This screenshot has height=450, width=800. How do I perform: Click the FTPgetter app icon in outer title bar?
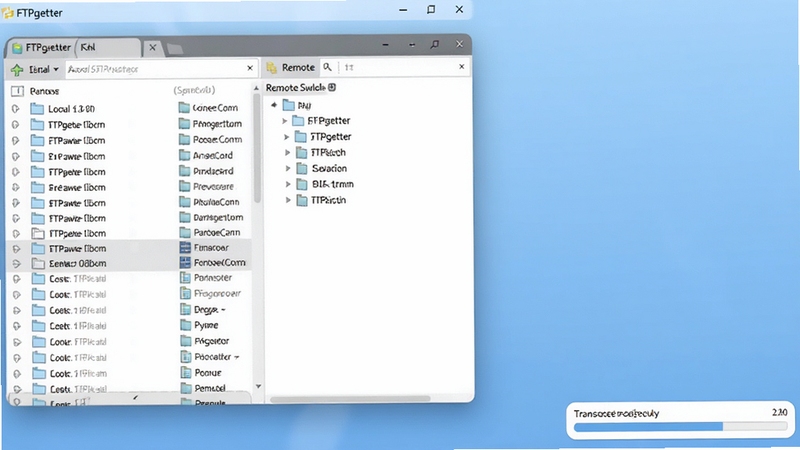tap(8, 13)
